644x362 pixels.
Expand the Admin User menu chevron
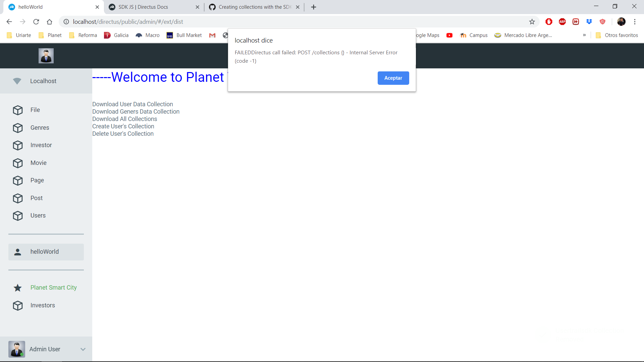[83, 349]
